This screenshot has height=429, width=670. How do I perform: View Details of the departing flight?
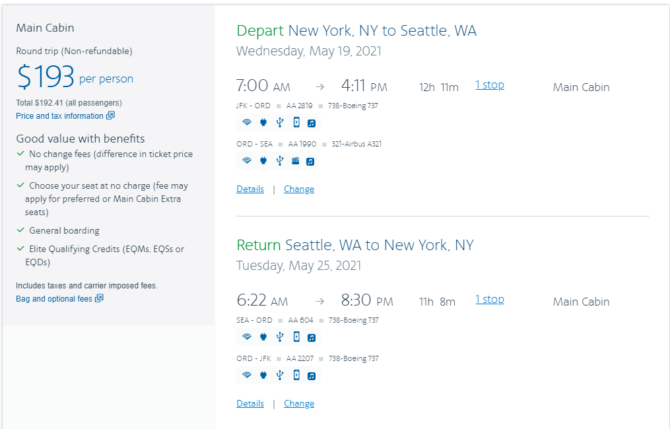coord(250,189)
